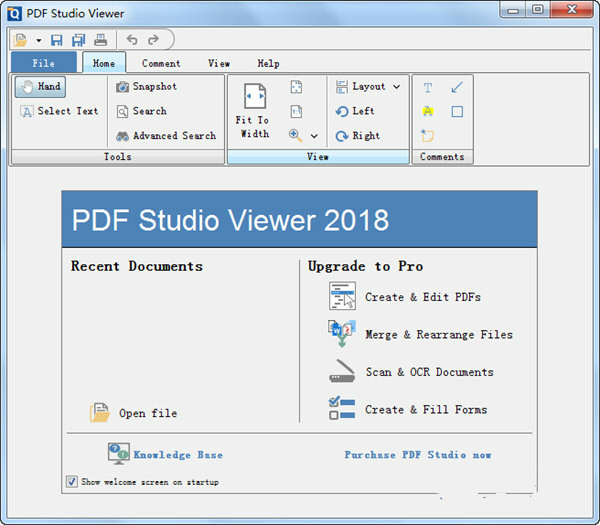Switch to the View tab
This screenshot has width=600, height=525.
tap(219, 63)
